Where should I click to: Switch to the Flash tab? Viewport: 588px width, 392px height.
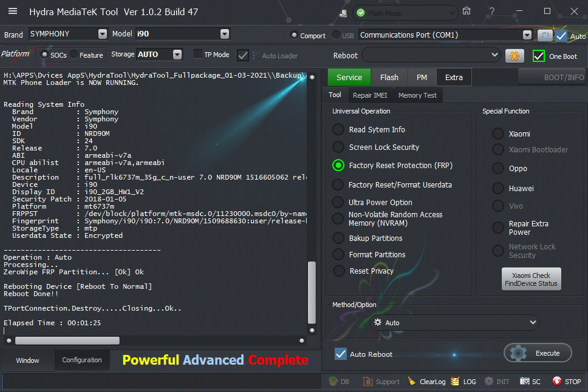click(389, 77)
